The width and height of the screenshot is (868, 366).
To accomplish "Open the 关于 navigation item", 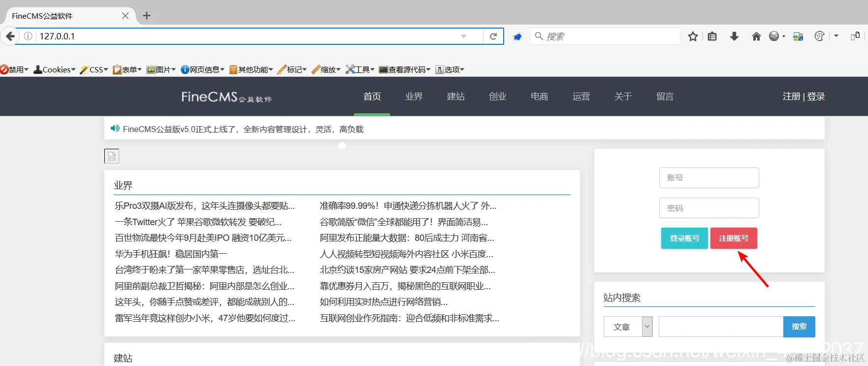I will pos(623,97).
